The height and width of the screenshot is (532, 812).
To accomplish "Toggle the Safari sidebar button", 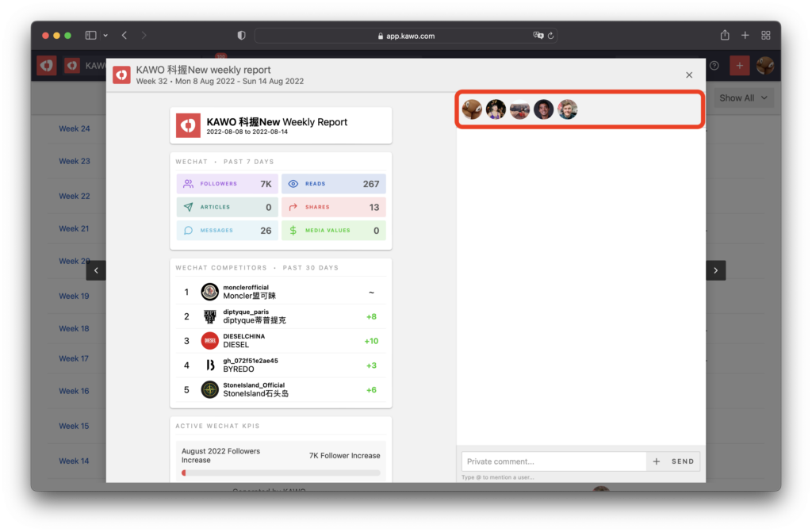I will 90,35.
